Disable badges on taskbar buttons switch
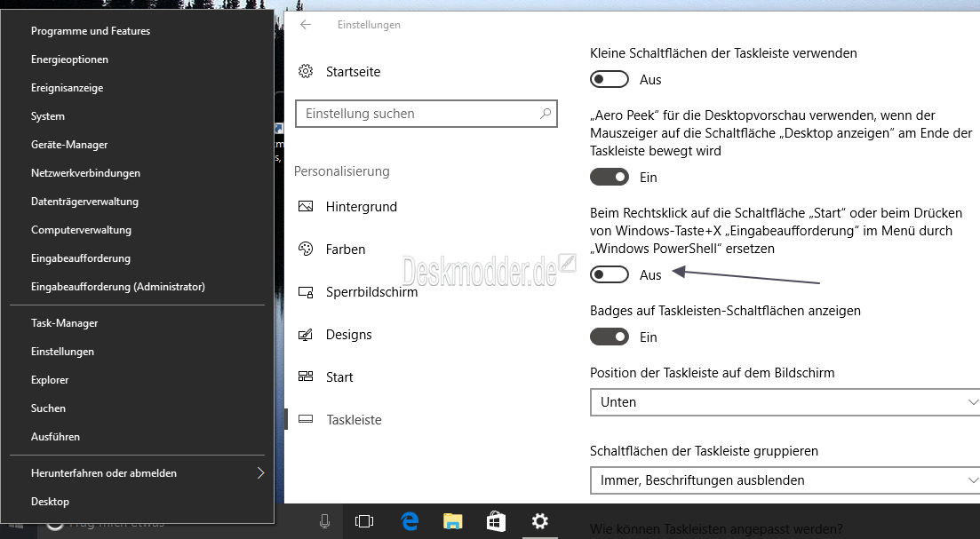980x539 pixels. click(x=610, y=337)
